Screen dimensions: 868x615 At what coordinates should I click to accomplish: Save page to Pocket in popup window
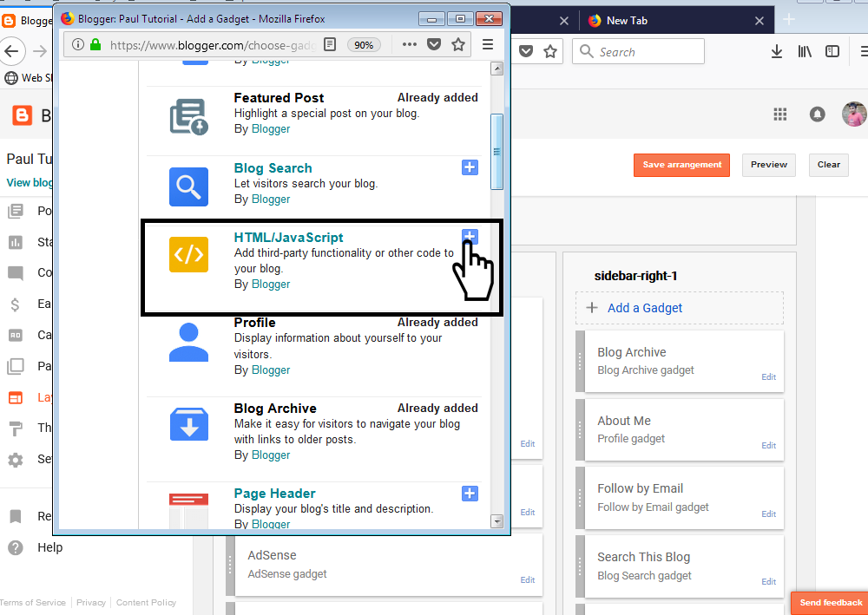(x=434, y=44)
